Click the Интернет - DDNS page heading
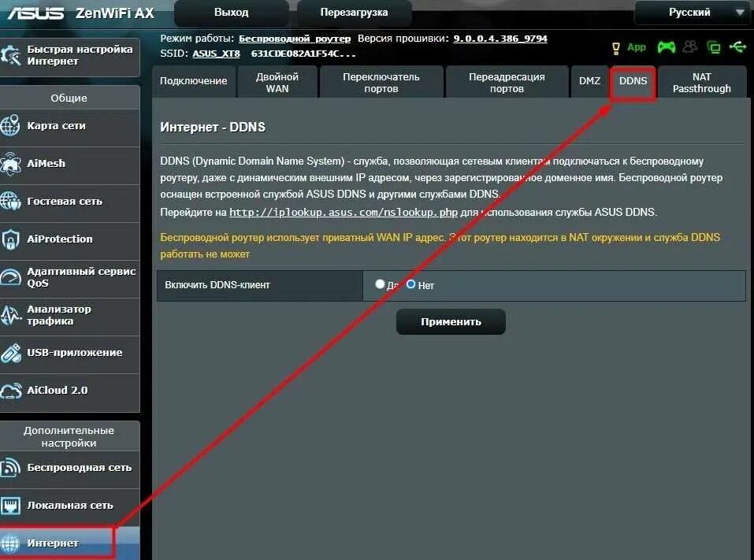This screenshot has height=560, width=754. point(213,127)
